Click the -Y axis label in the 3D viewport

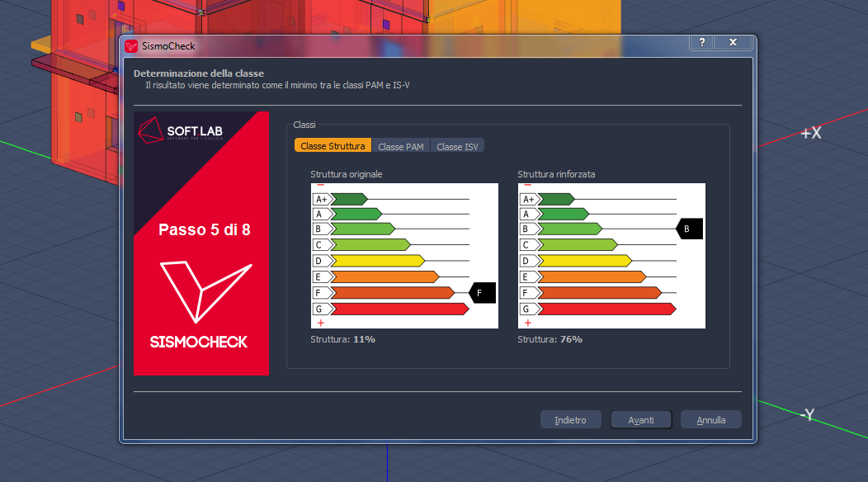tap(807, 414)
